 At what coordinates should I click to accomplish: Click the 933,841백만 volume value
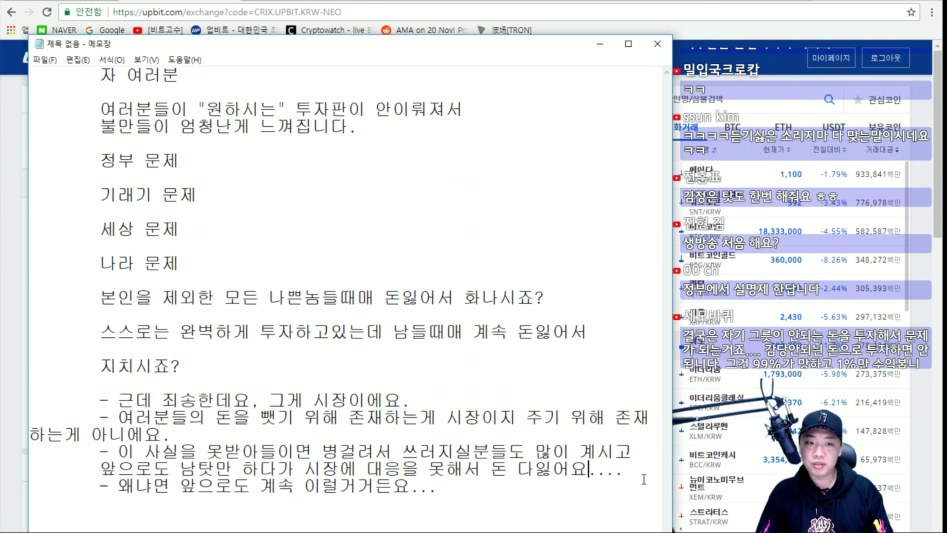[x=878, y=174]
